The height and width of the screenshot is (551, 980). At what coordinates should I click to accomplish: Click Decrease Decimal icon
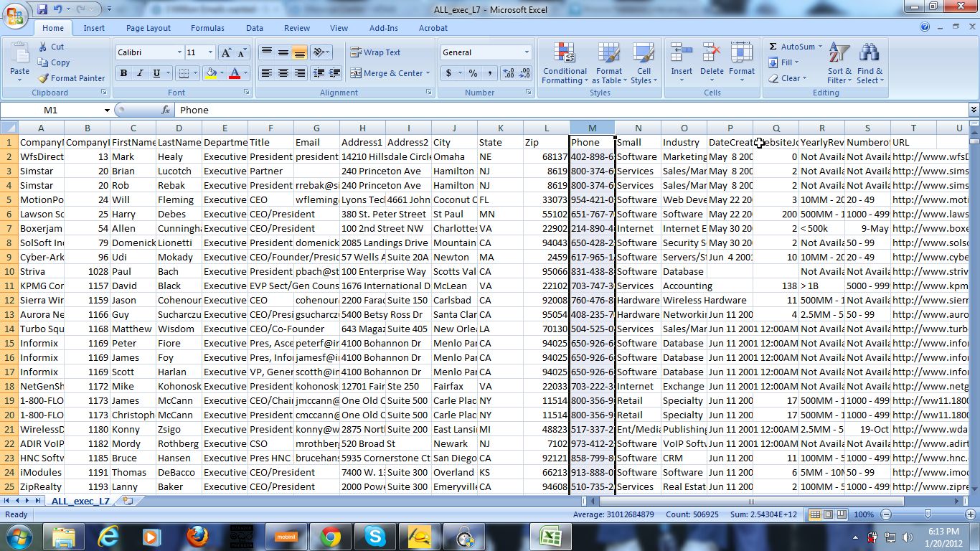coord(524,73)
